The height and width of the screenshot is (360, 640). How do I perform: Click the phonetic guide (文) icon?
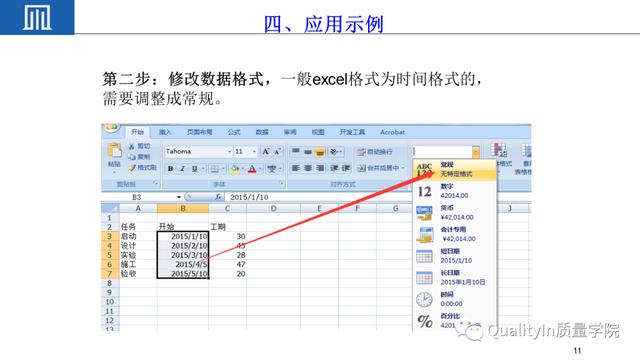(271, 169)
